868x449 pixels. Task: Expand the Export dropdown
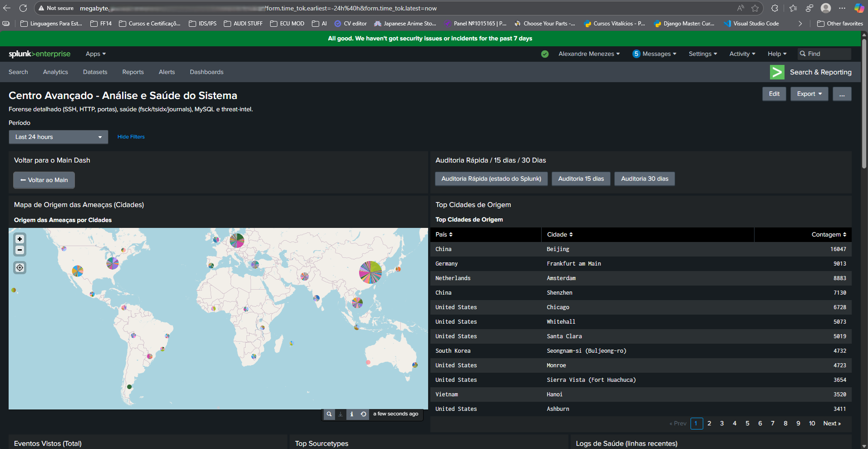(809, 94)
